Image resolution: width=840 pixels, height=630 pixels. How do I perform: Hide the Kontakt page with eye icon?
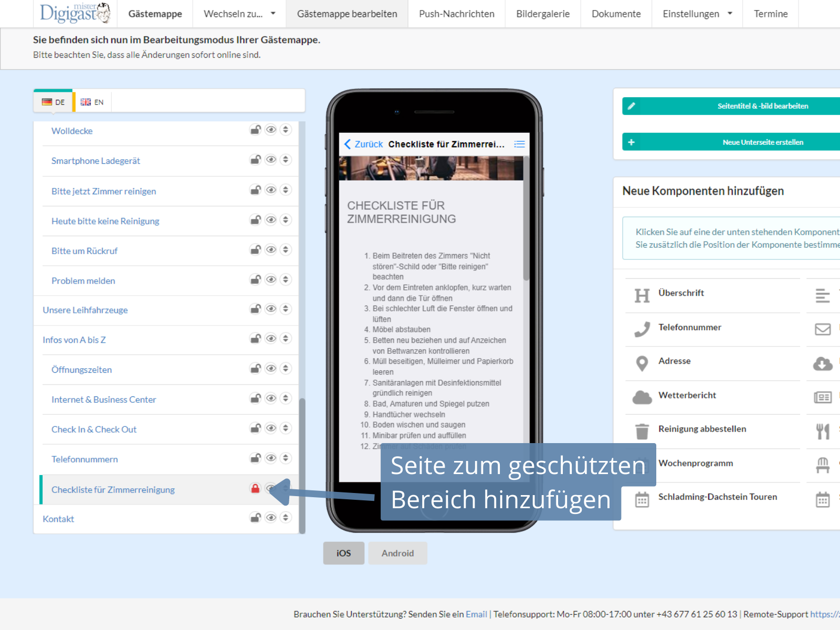271,518
